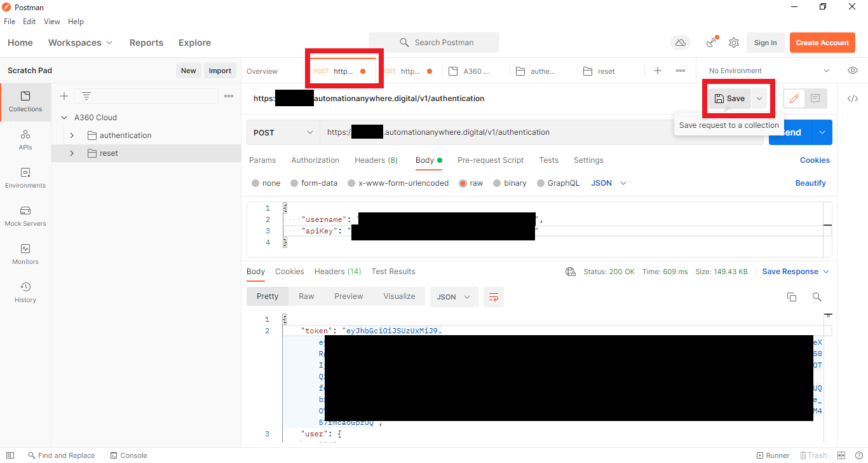Switch to the Pre-request Script tab
Image resolution: width=868 pixels, height=463 pixels.
coord(491,160)
